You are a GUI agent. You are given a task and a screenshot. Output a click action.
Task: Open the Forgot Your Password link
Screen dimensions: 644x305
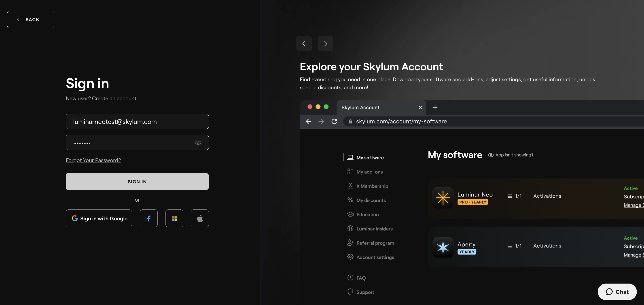coord(93,160)
